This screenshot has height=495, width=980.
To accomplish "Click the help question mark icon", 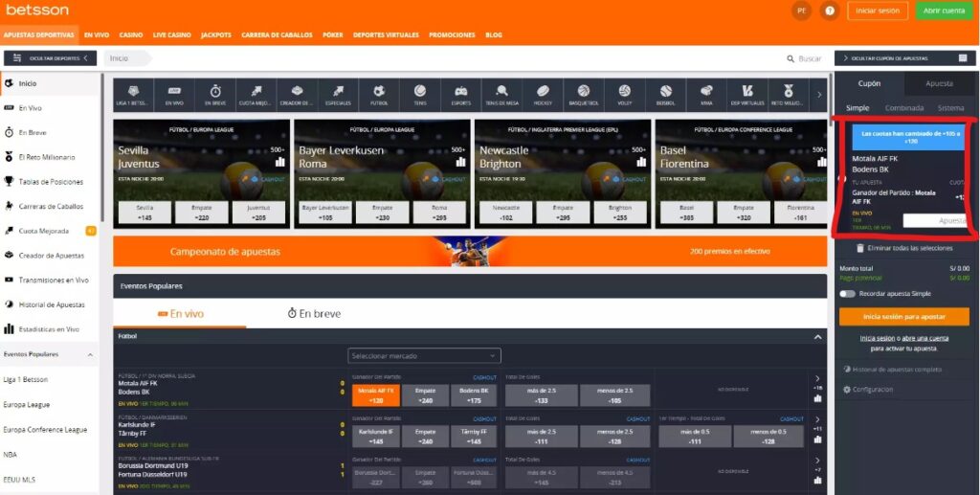I will 830,11.
